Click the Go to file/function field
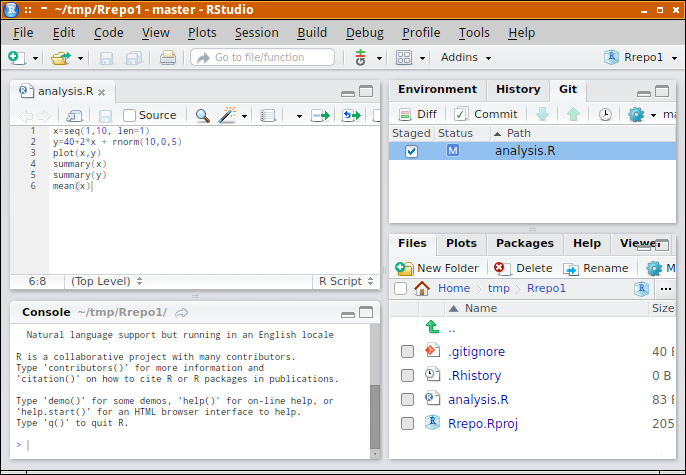686x475 pixels. (x=262, y=57)
